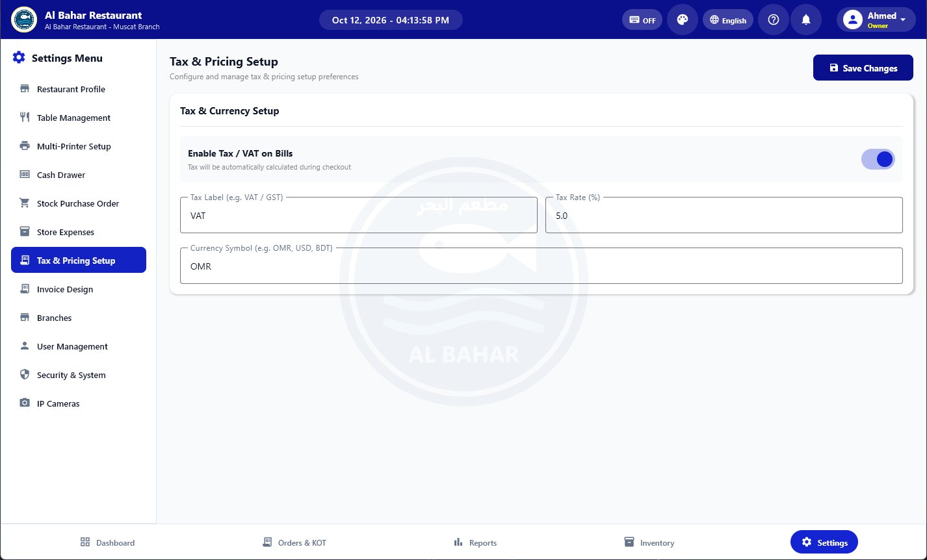The width and height of the screenshot is (927, 560).
Task: Disable the Tax / VAT on Bills switch
Action: click(x=878, y=159)
